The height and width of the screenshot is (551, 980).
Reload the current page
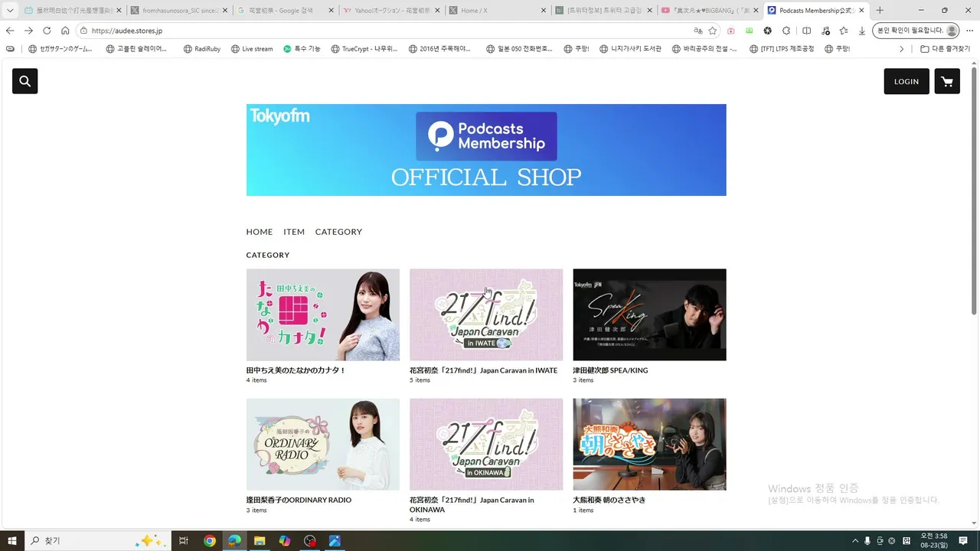(x=47, y=31)
